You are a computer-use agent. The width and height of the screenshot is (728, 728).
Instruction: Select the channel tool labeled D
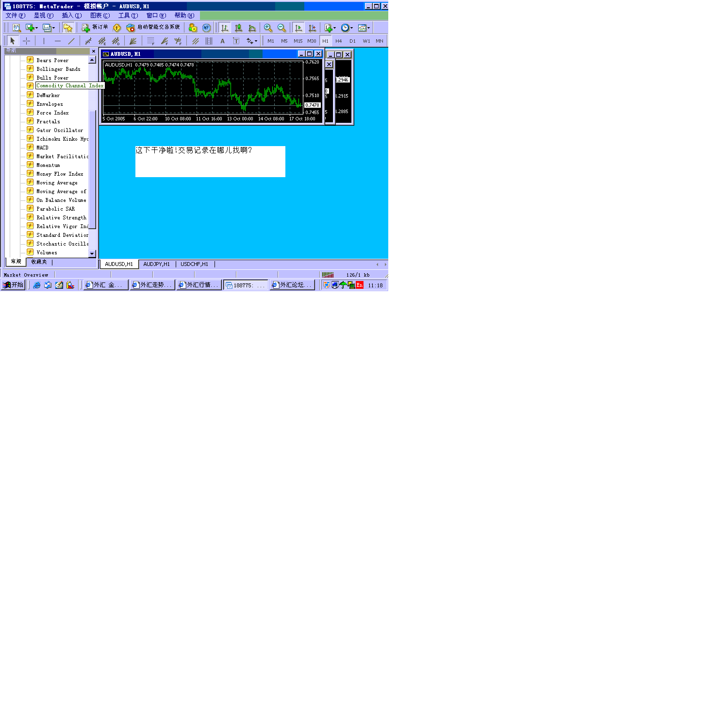(x=116, y=41)
